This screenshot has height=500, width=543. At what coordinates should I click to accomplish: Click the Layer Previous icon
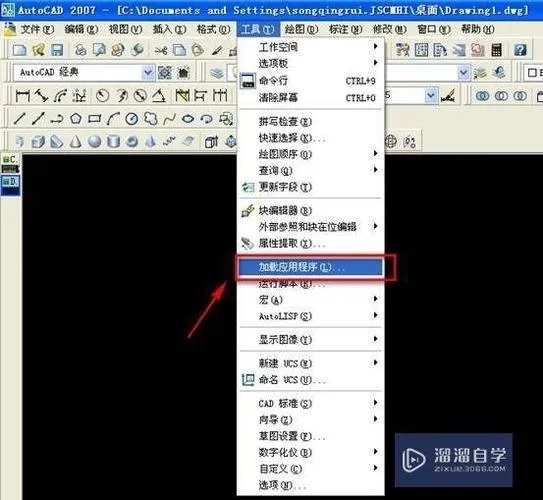pos(499,73)
